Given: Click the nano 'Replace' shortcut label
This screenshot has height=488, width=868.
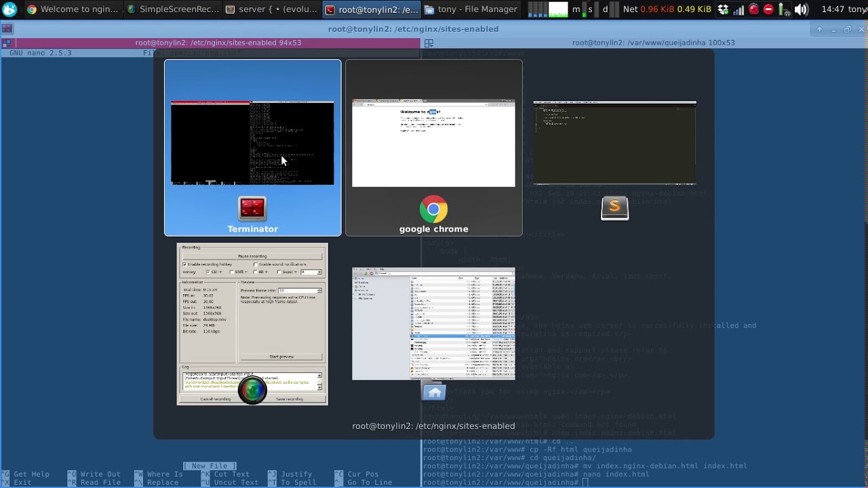Looking at the screenshot, I should pyautogui.click(x=163, y=483).
